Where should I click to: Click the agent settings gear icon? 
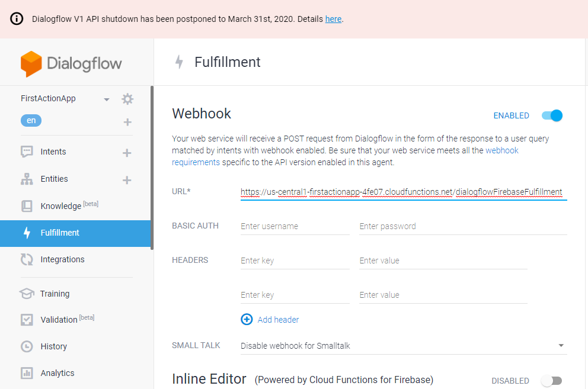[127, 99]
